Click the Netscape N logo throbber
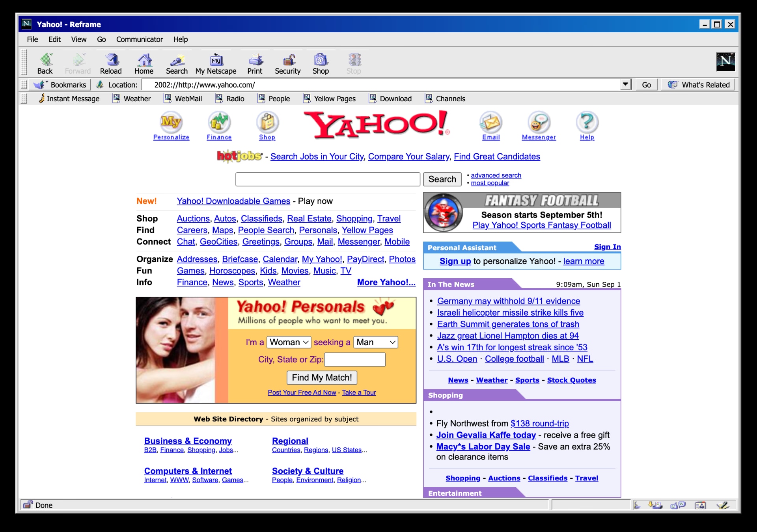 pyautogui.click(x=725, y=61)
